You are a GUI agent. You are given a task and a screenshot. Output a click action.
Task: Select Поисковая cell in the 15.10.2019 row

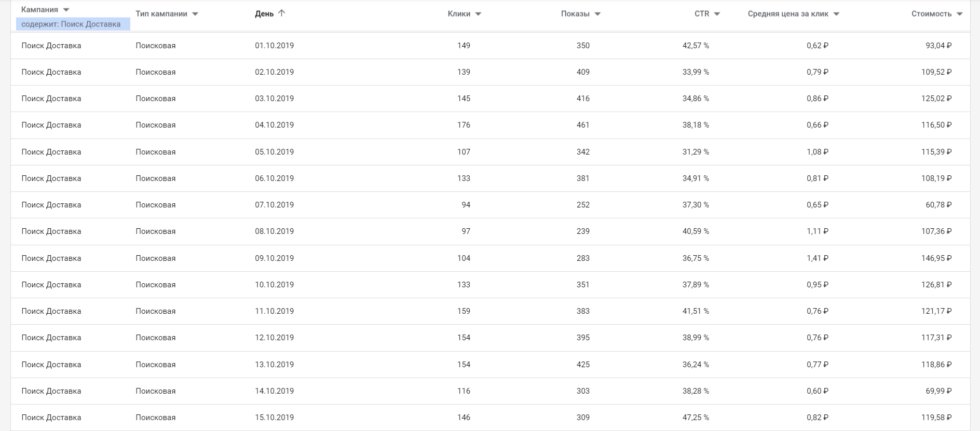coord(156,418)
